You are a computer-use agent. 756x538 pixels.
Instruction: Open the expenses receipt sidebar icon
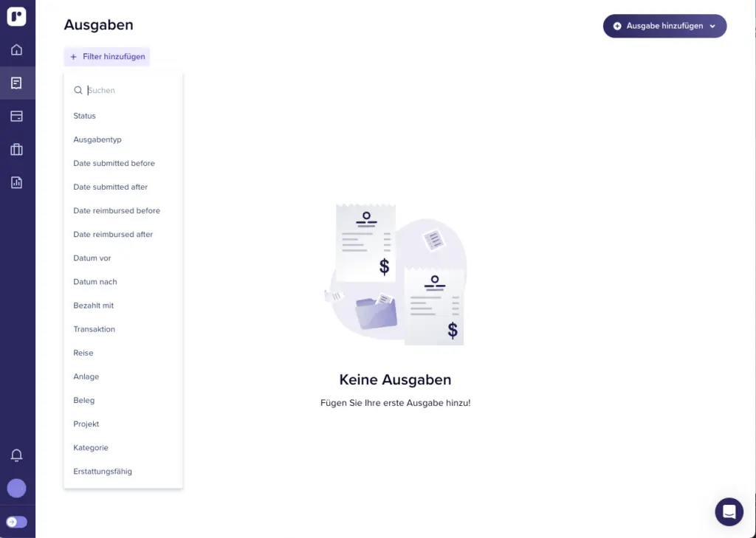[x=16, y=83]
